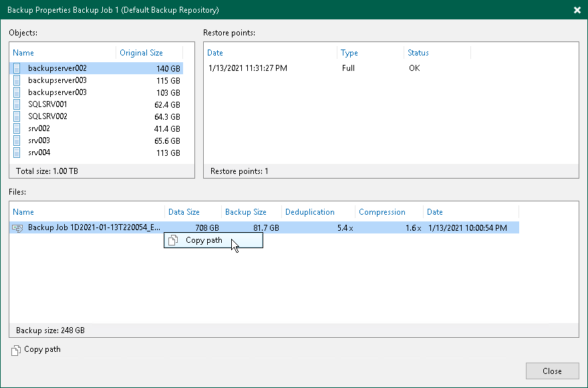Click the backup file icon in Files list

pyautogui.click(x=17, y=227)
